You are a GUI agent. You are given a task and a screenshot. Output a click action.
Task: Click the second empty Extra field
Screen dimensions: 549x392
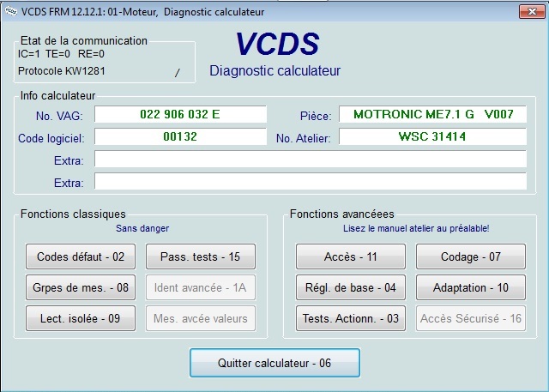pos(311,181)
